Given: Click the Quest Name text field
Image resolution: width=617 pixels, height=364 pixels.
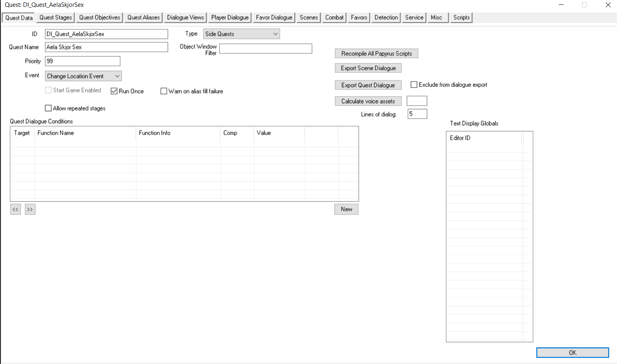Looking at the screenshot, I should coord(107,47).
